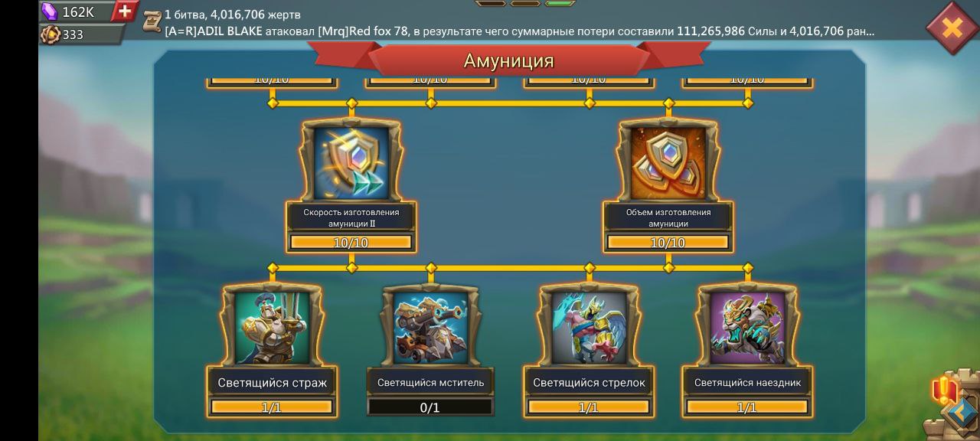This screenshot has height=441, width=980.
Task: Close the Амуниция window with the X
Action: [x=952, y=28]
